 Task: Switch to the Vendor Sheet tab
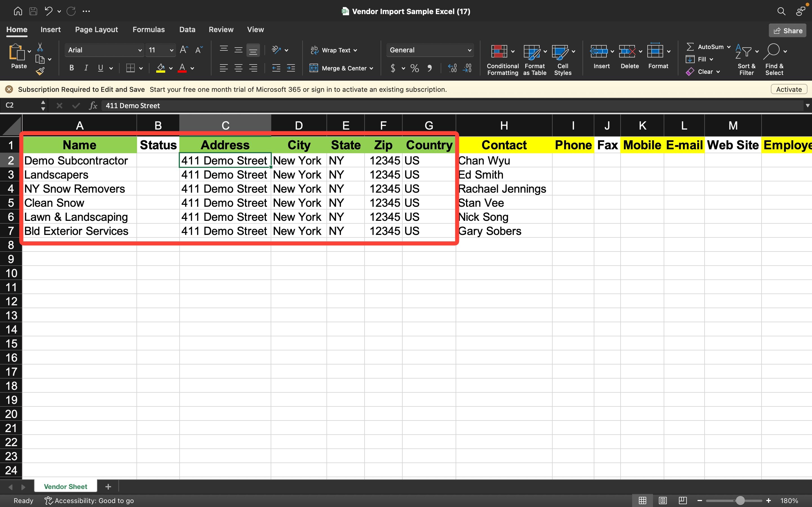coord(65,486)
